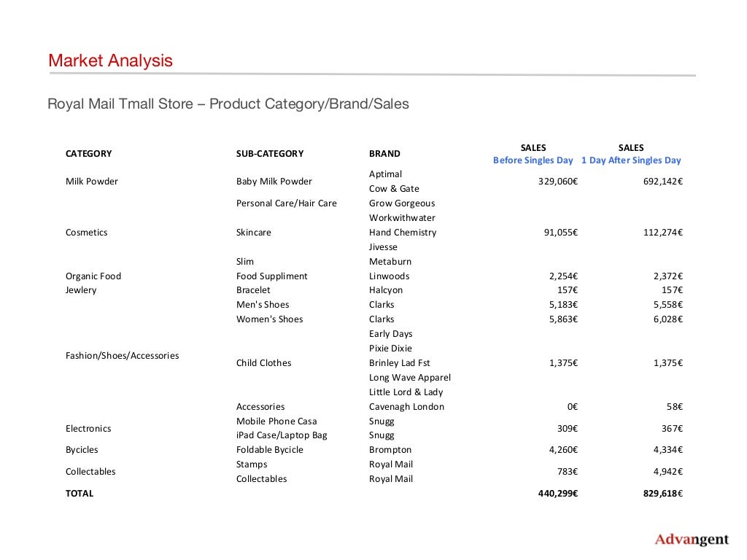Select the 2,372€ sales value

668,276
